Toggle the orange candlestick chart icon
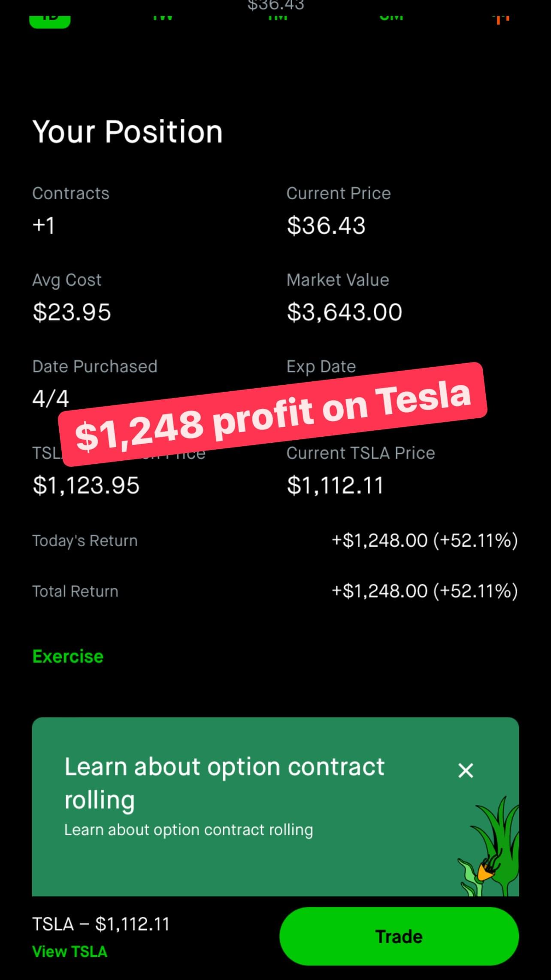The height and width of the screenshot is (980, 551). [500, 19]
